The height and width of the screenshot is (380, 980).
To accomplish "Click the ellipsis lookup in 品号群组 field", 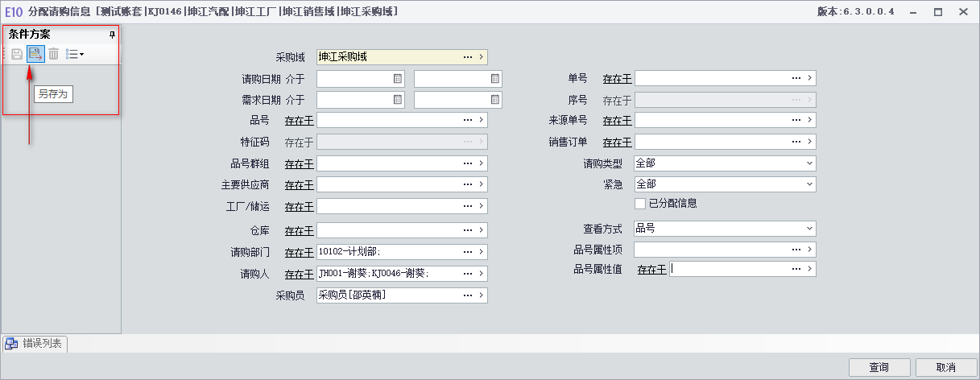I will click(467, 163).
